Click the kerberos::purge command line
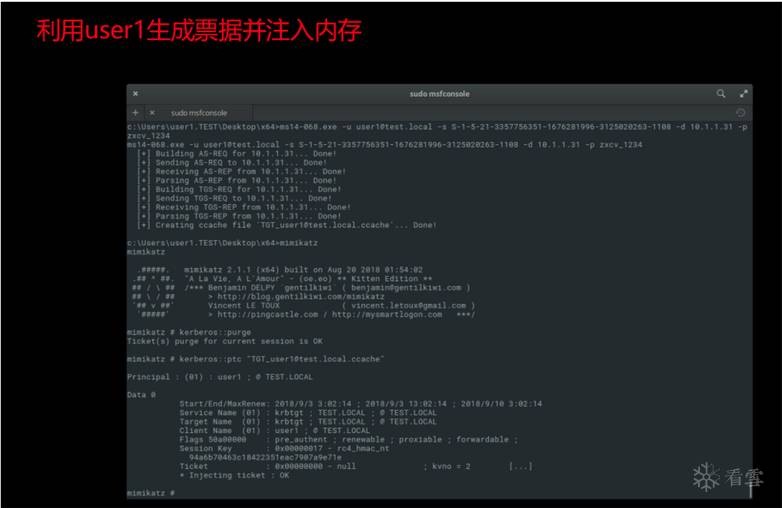The width and height of the screenshot is (782, 508). point(189,332)
